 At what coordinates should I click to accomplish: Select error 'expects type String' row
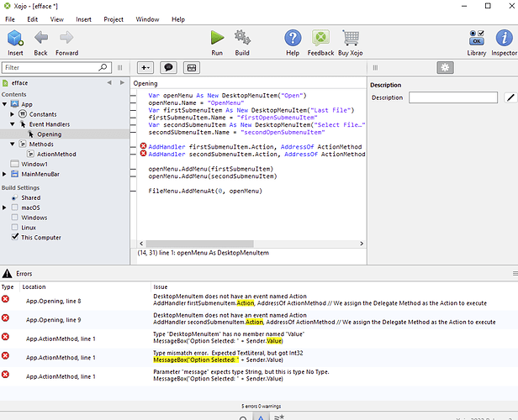point(259,376)
